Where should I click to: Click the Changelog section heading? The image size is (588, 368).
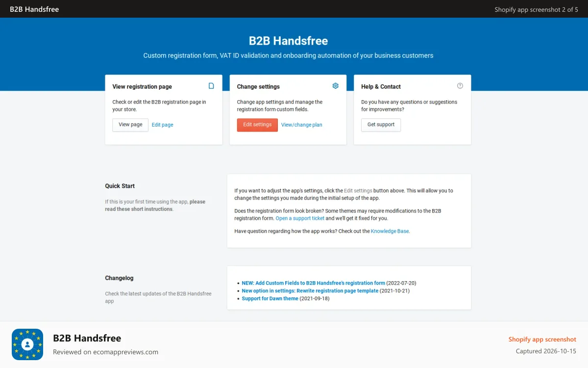[119, 278]
